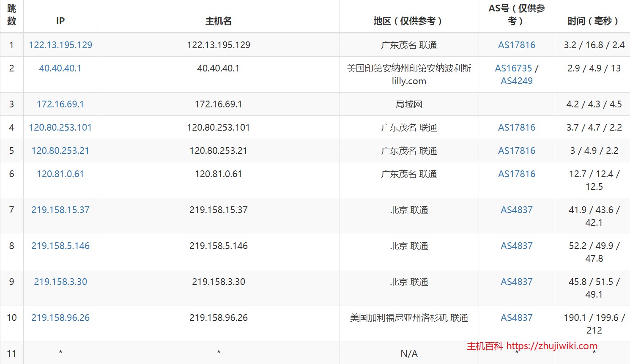
Task: Open IP link 219.158.5.146
Action: click(60, 246)
